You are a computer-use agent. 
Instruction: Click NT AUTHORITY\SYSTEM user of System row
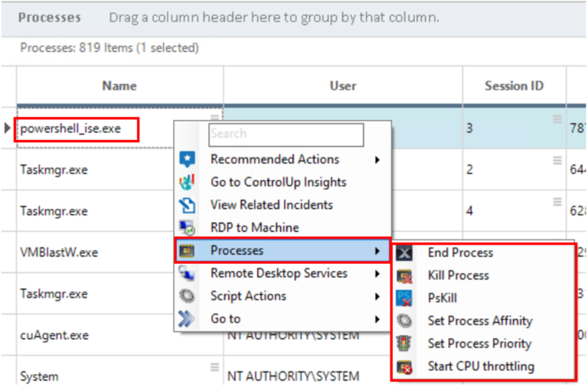point(293,376)
